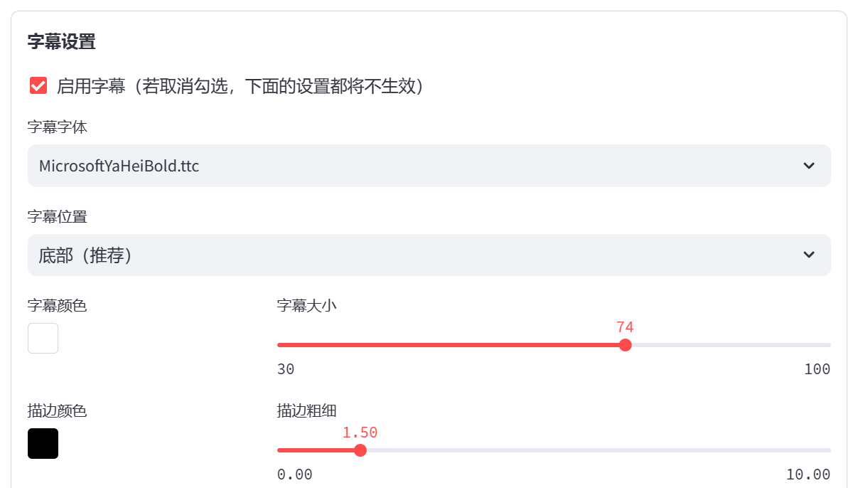Click the chevron in the MicrosoftYaHeiBold.ttc selector

coord(808,166)
